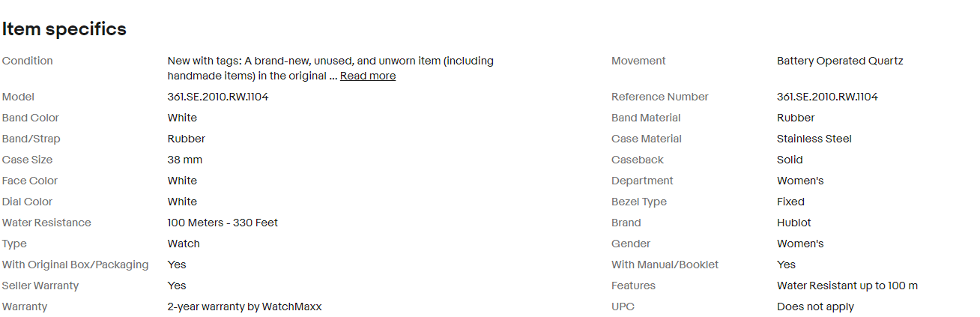Click the Case Material value Stainless Steel

point(814,139)
